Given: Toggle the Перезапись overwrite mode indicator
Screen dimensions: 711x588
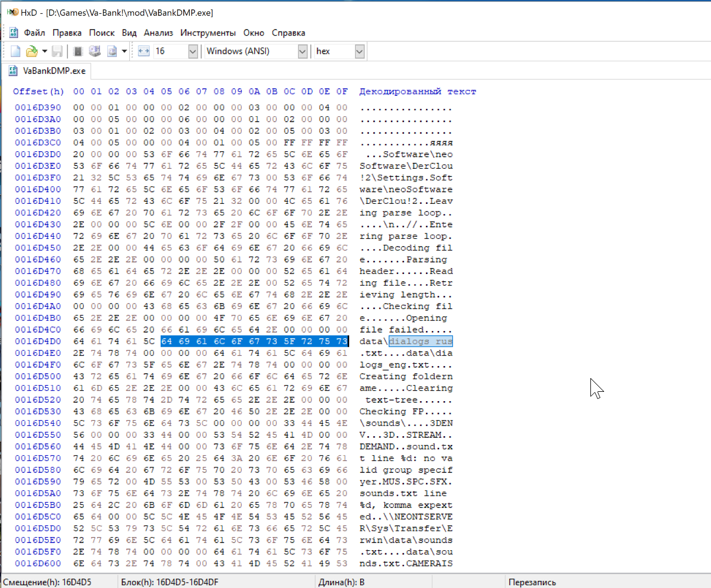Looking at the screenshot, I should (x=607, y=582).
